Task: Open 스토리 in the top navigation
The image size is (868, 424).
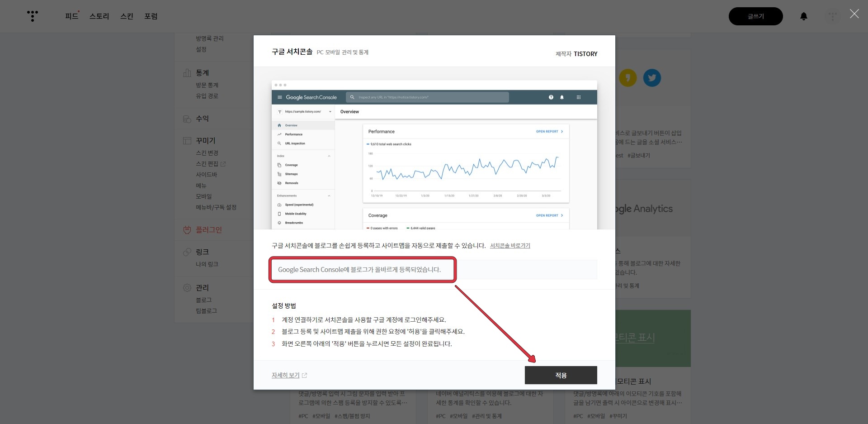Action: [99, 16]
